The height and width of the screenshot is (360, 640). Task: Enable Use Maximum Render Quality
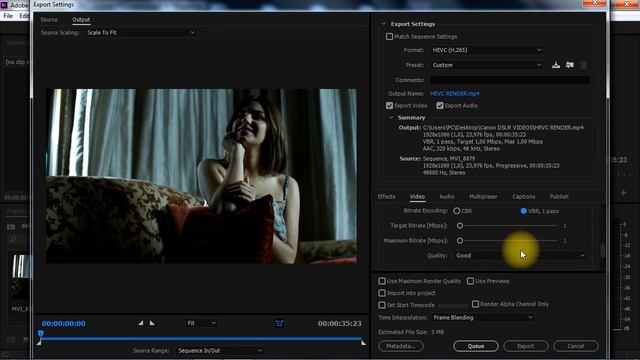tap(382, 281)
